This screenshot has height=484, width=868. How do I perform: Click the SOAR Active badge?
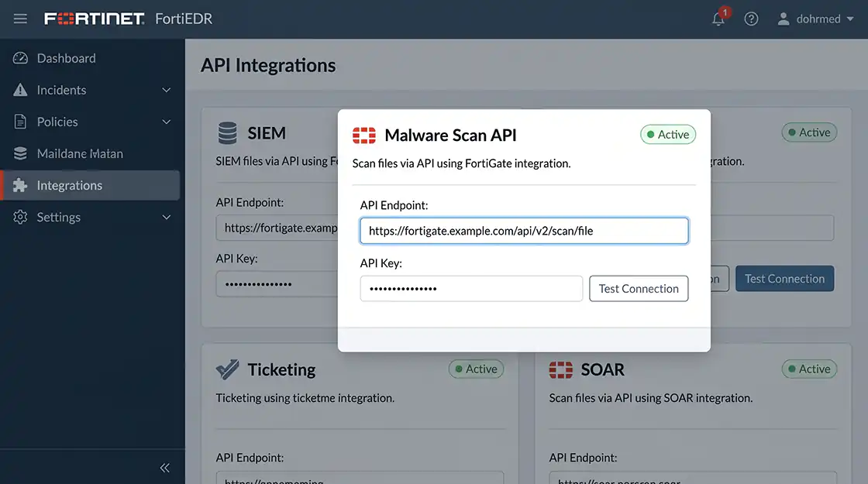[x=809, y=369]
